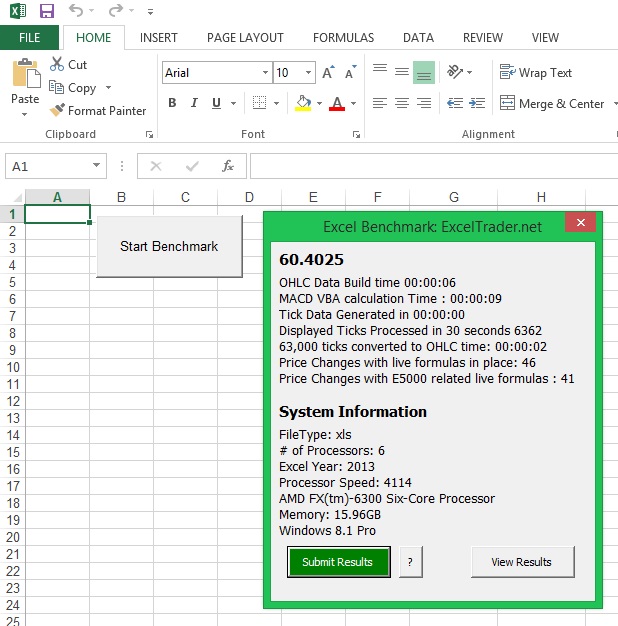Select column B header
618x626 pixels.
click(x=121, y=197)
